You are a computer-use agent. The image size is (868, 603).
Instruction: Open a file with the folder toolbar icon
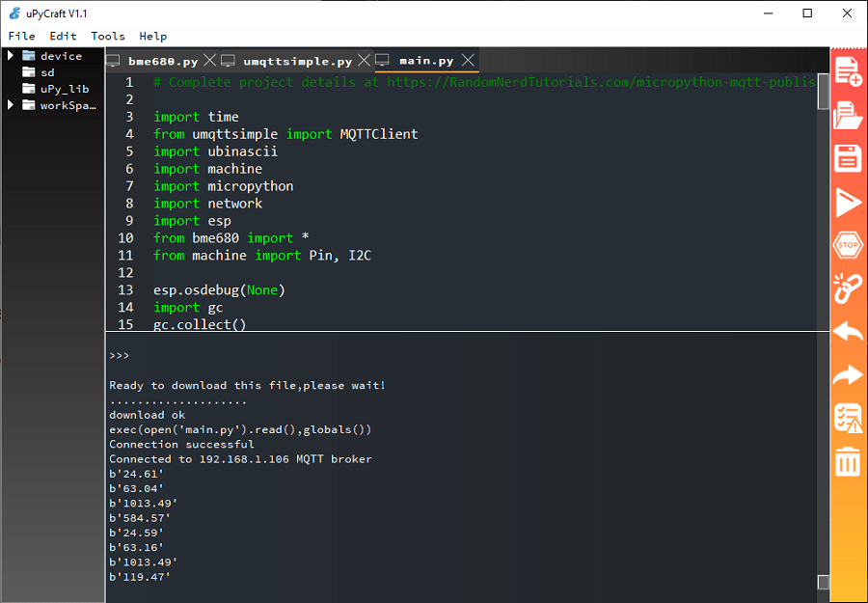pos(847,114)
